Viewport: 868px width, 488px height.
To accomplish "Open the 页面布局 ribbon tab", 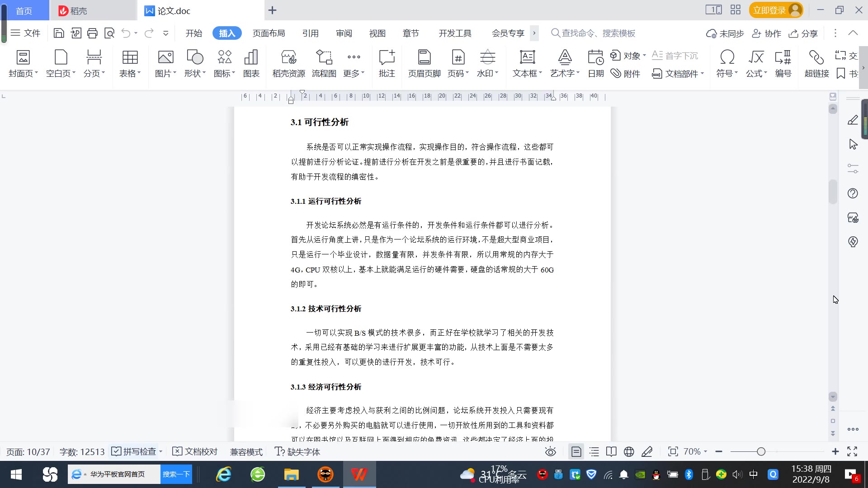I will click(x=269, y=33).
